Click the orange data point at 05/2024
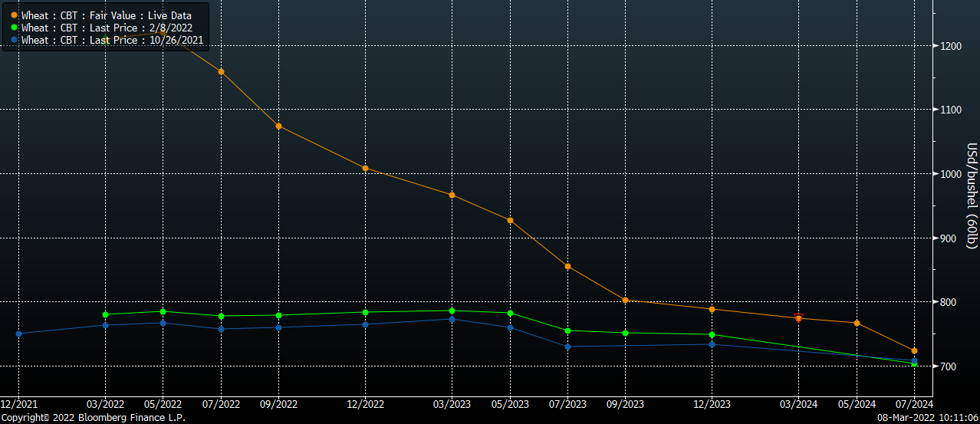This screenshot has width=980, height=424. point(857,323)
